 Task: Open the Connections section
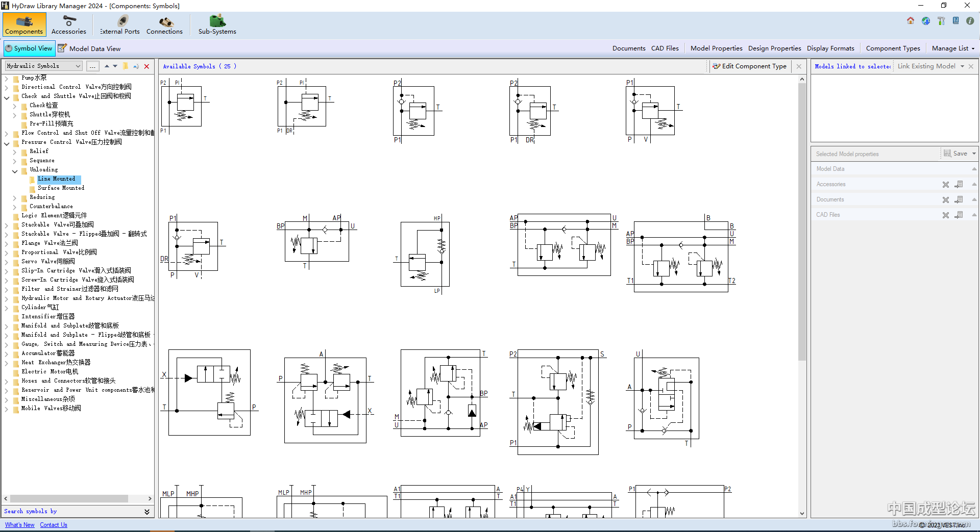pyautogui.click(x=164, y=24)
